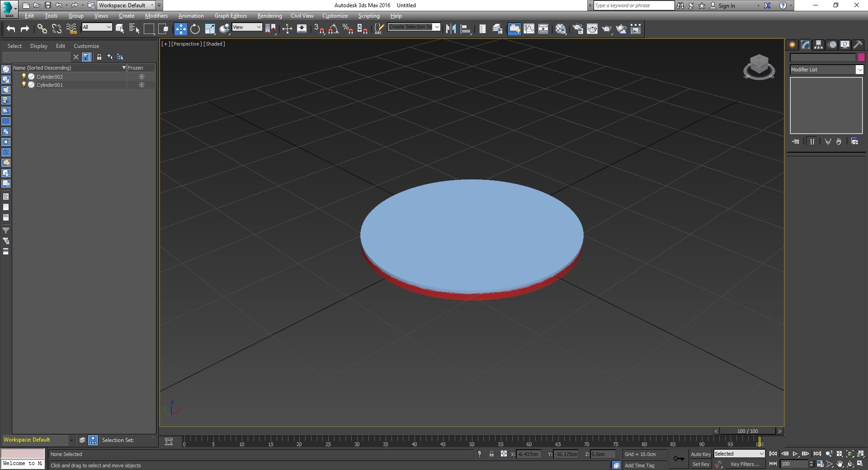Open the Motion command panel tab

click(832, 45)
